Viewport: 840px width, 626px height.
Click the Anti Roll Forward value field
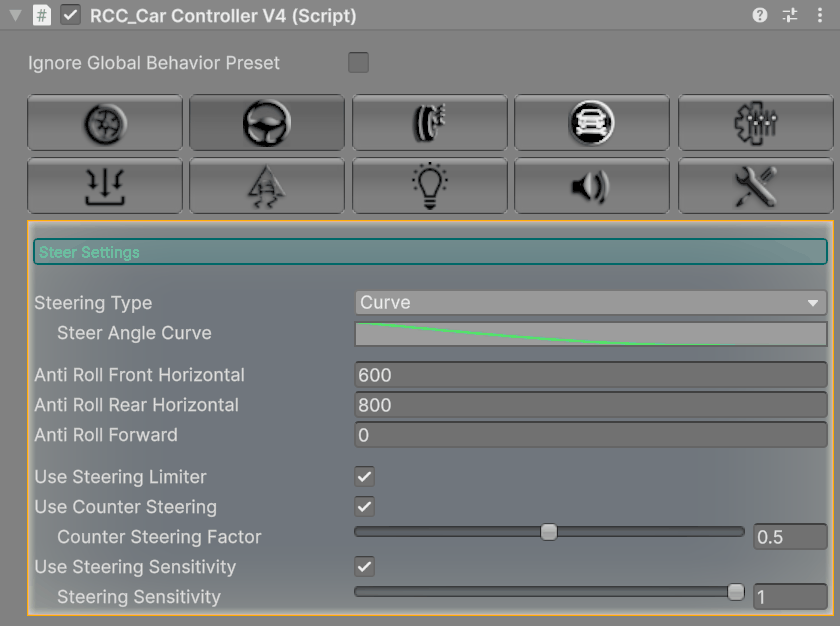[591, 435]
